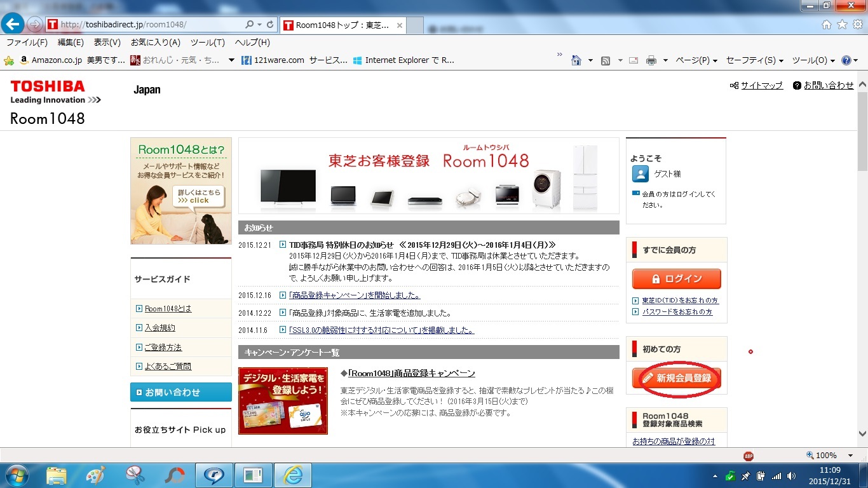868x488 pixels.
Task: Click the blue お問い合わせ sidebar button
Action: click(181, 392)
